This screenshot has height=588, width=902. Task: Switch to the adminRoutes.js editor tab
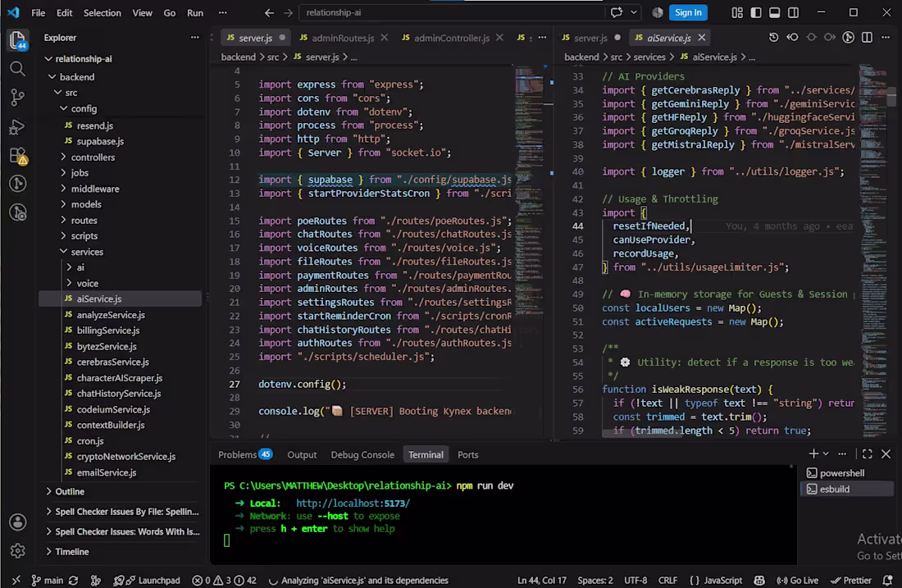coord(342,38)
